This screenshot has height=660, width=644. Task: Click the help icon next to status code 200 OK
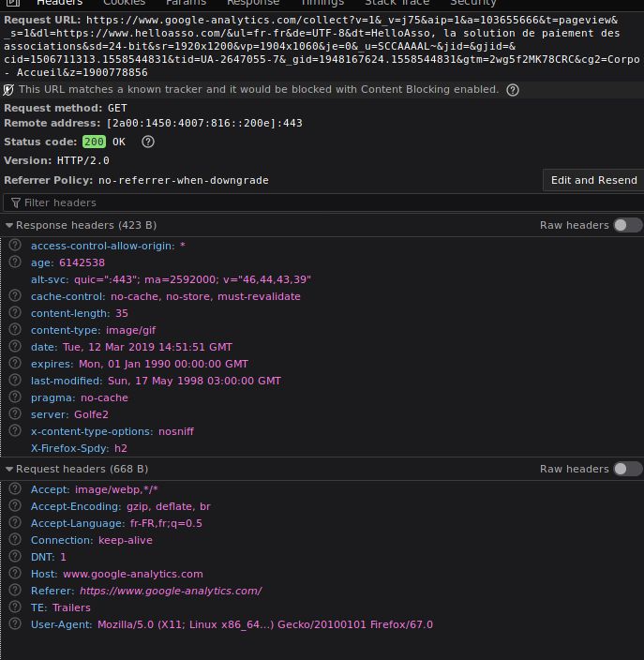[147, 142]
